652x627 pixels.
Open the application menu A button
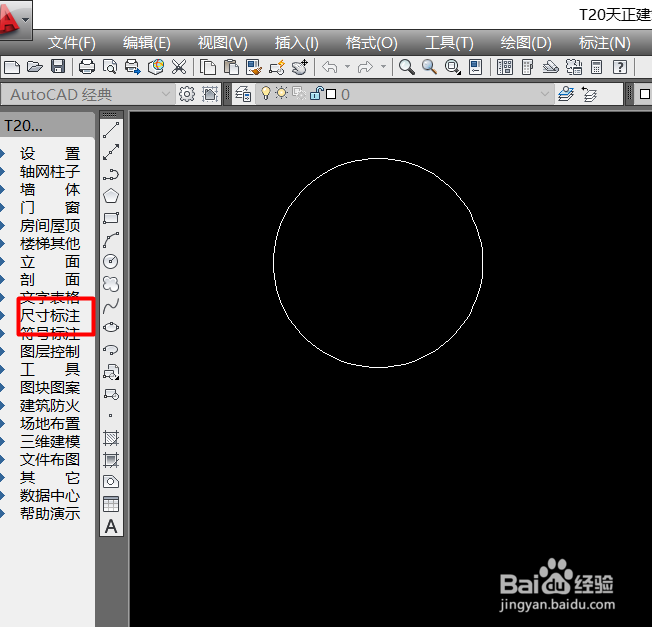coord(15,19)
